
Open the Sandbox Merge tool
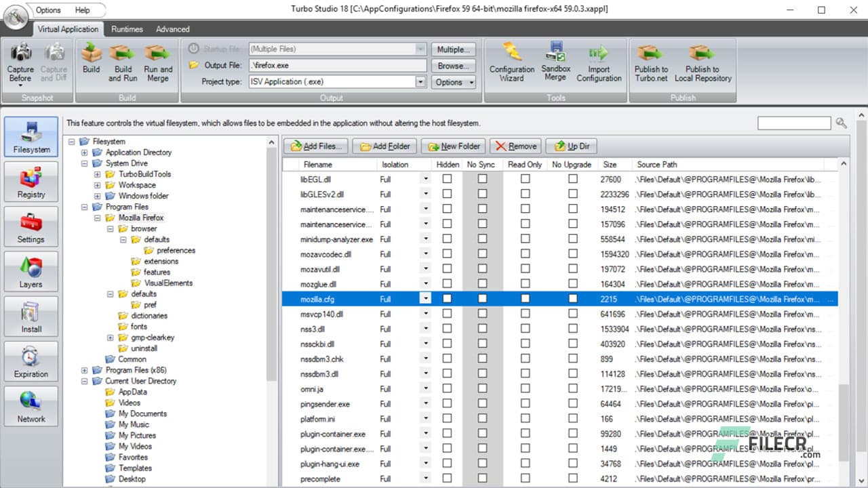tap(555, 62)
